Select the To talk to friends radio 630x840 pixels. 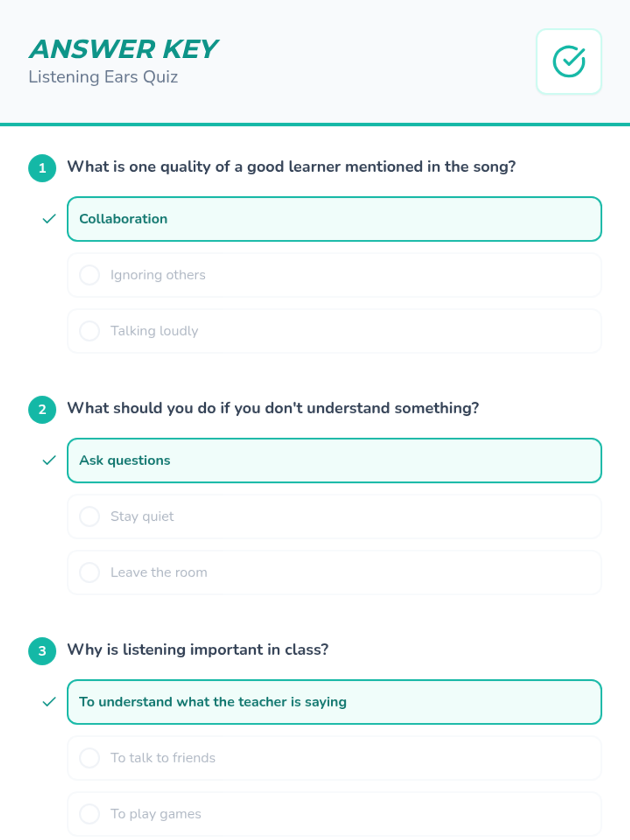point(89,758)
